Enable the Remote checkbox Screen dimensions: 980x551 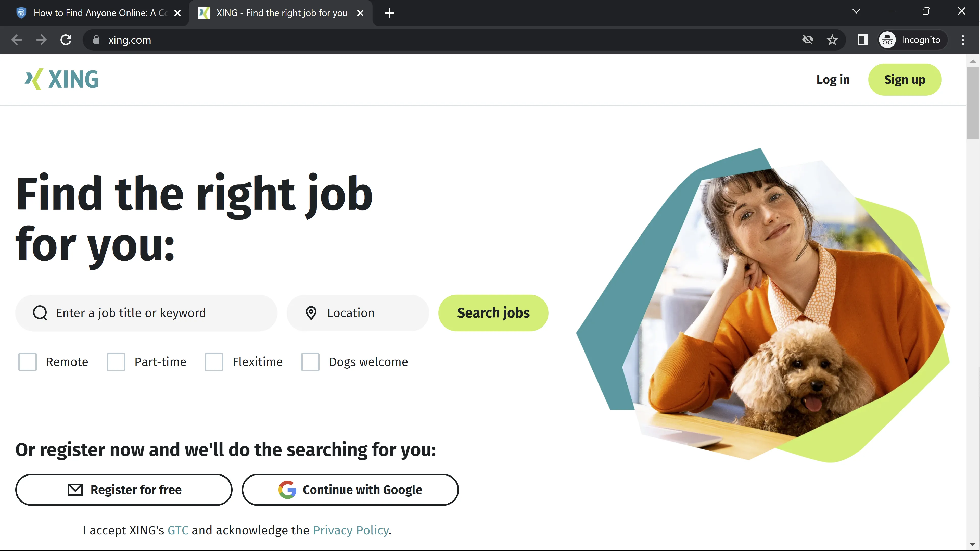27,362
